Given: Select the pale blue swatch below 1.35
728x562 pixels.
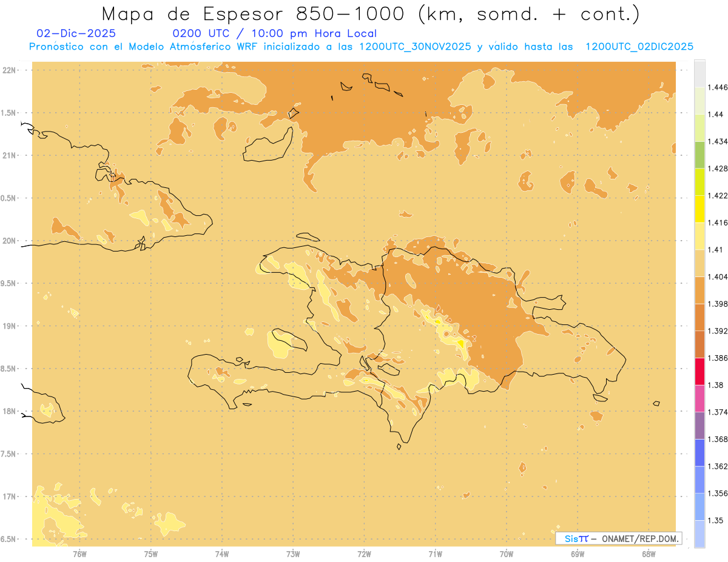Looking at the screenshot, I should pos(699,534).
